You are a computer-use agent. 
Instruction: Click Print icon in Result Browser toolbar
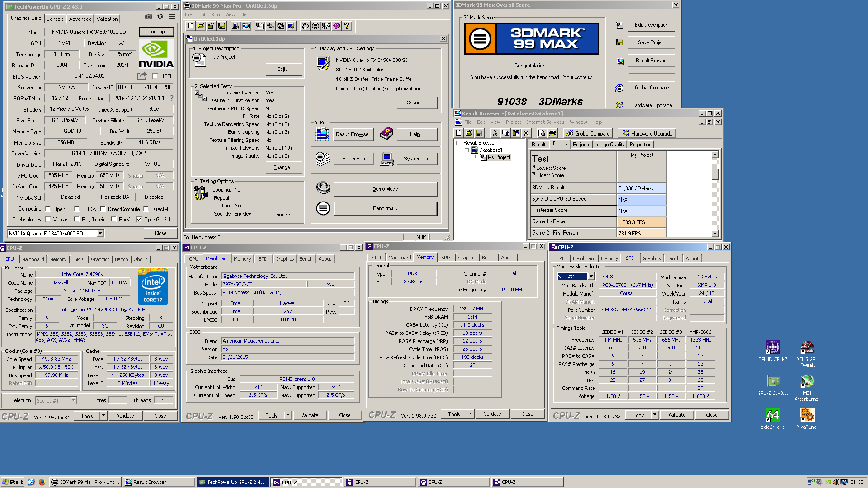tap(552, 133)
